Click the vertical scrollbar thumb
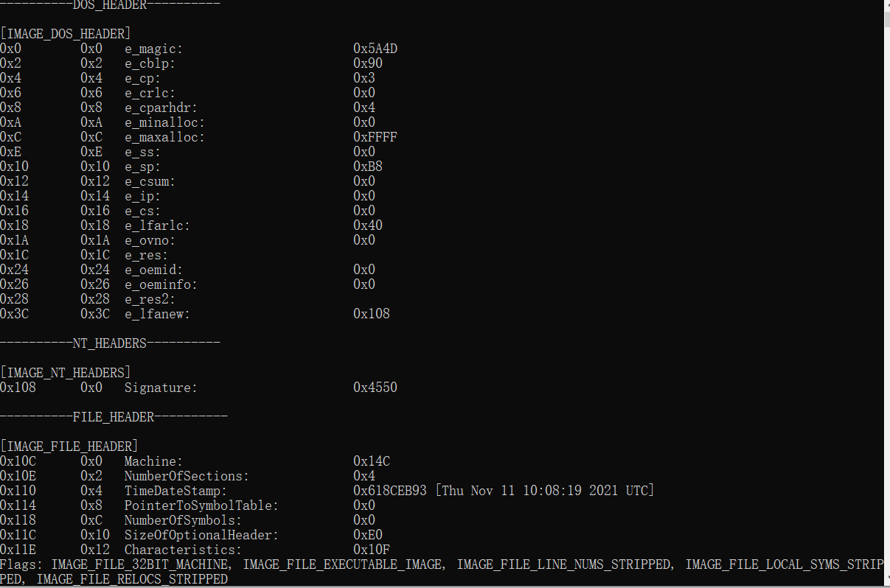The height and width of the screenshot is (588, 890). click(x=886, y=19)
